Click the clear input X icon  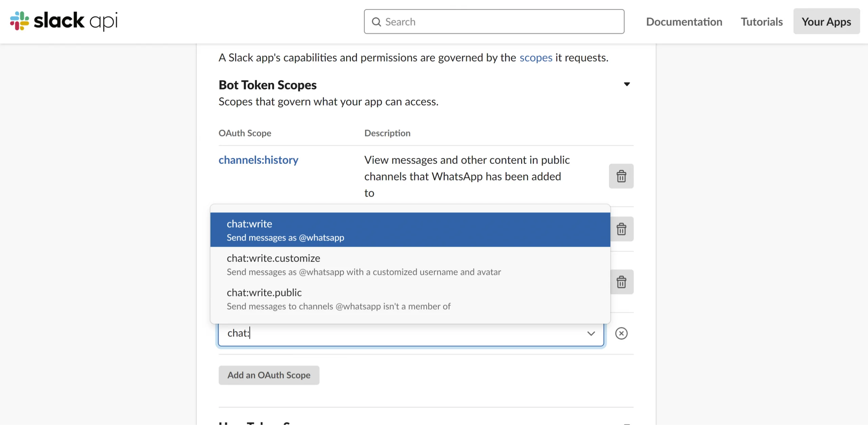pos(621,333)
